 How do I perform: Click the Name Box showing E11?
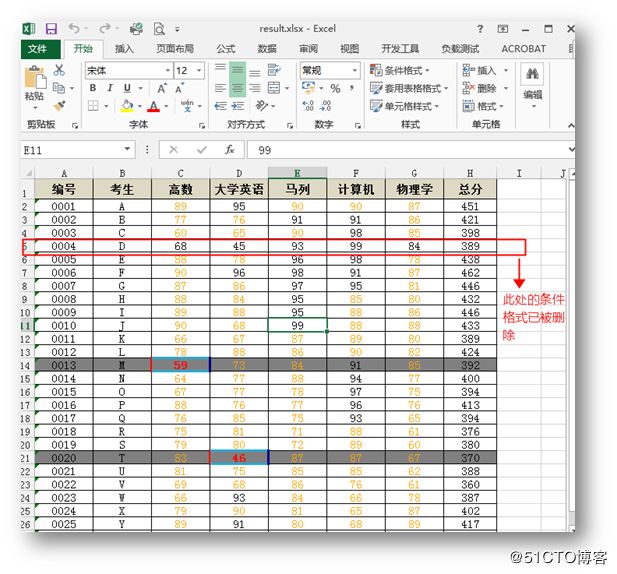coord(78,150)
